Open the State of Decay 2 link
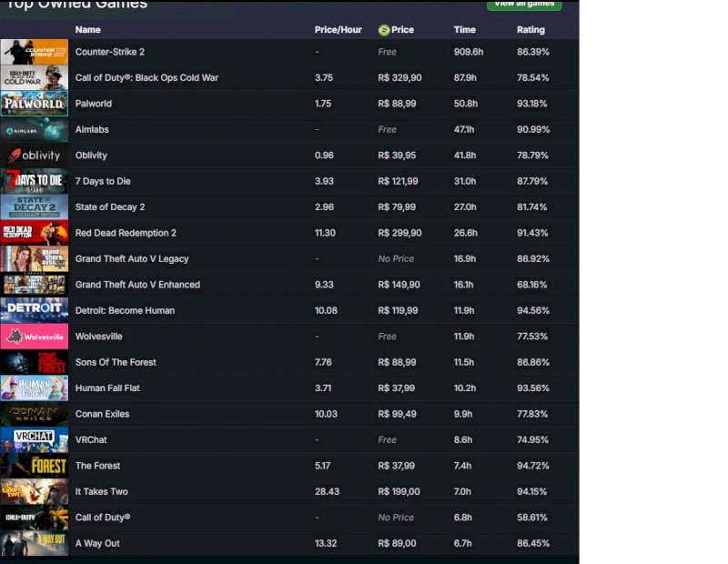Image resolution: width=728 pixels, height=564 pixels. [110, 207]
